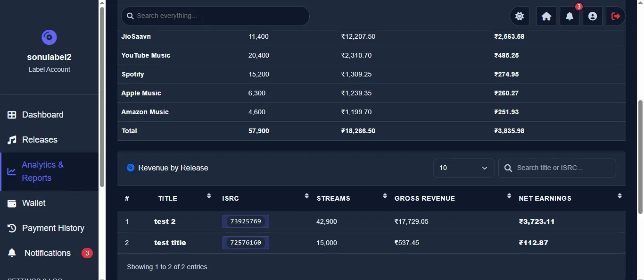Click the magnifier in Search everything
Screen dimensions: 644x280
tap(130, 16)
